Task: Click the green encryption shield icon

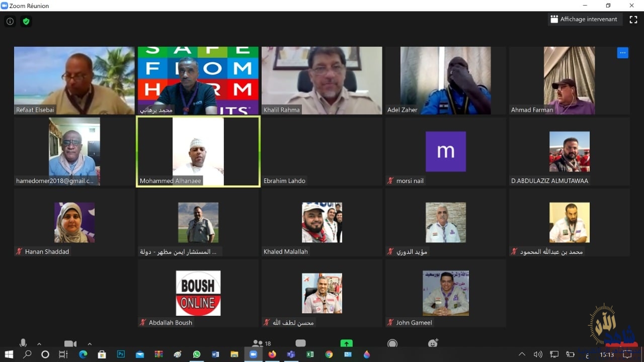Action: point(26,22)
